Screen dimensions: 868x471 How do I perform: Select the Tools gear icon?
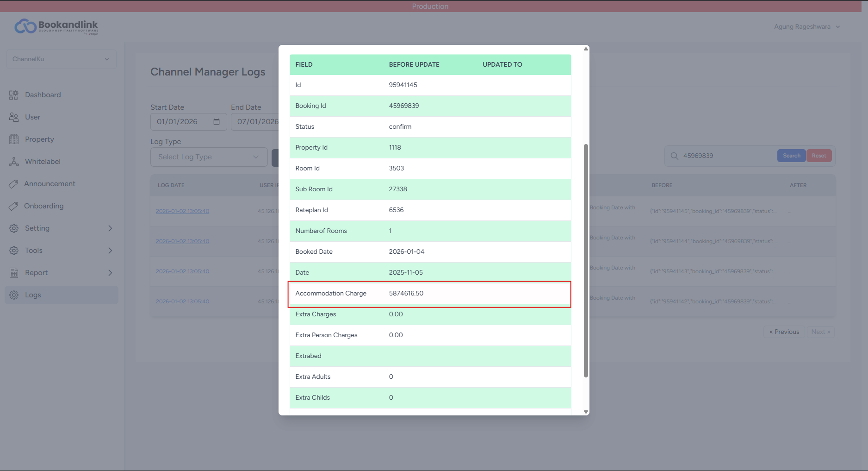pyautogui.click(x=14, y=251)
